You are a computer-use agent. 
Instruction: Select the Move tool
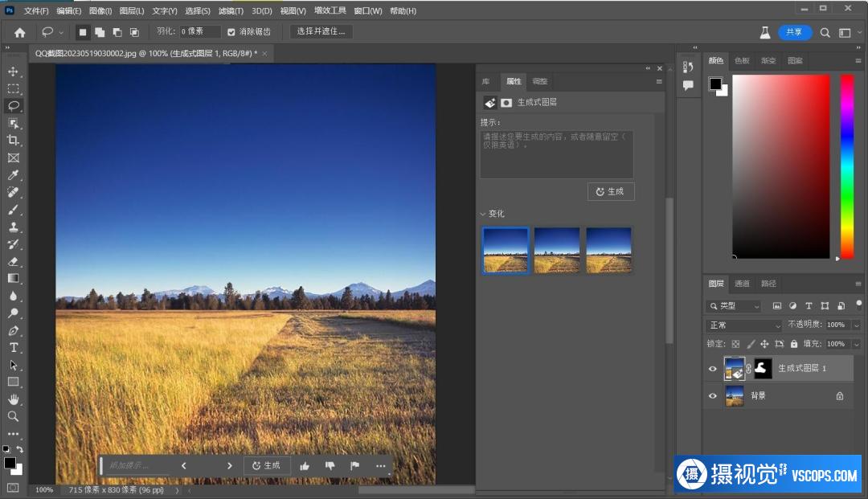(x=14, y=72)
